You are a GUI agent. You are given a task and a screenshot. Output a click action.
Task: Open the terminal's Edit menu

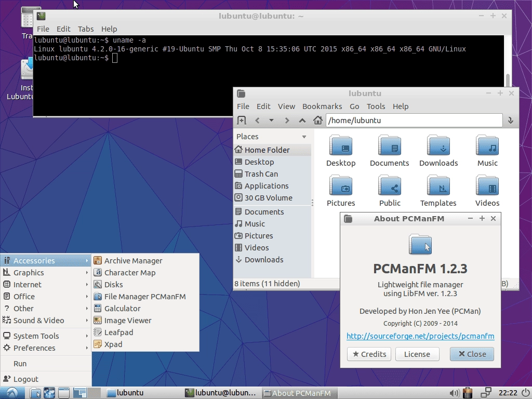(63, 29)
